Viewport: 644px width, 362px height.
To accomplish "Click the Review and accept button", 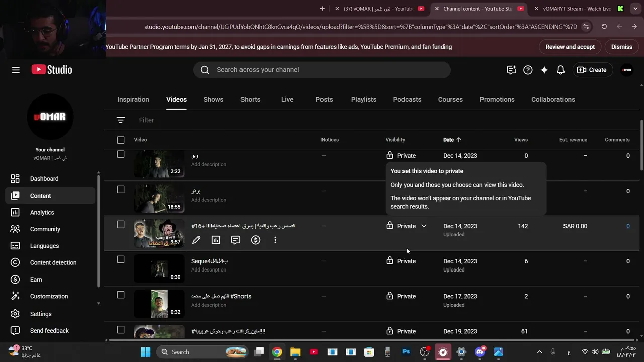I will [x=570, y=47].
